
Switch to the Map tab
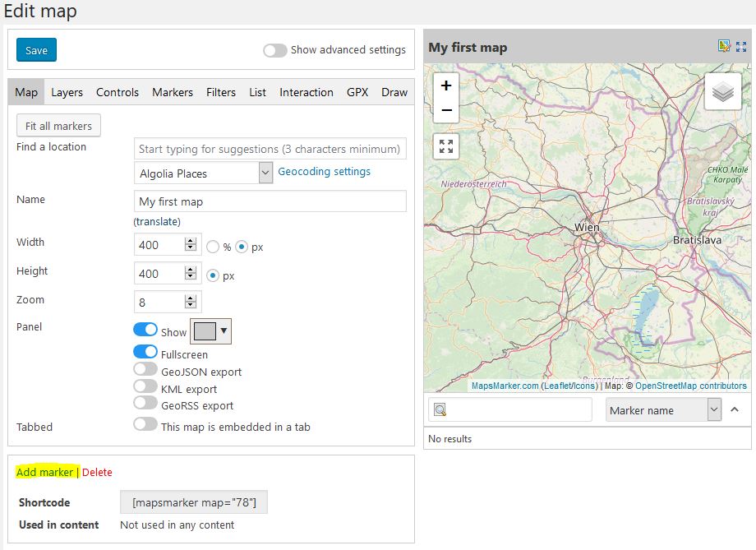[x=26, y=92]
